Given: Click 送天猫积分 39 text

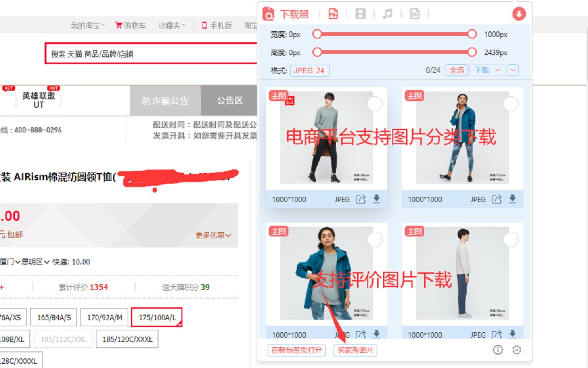Looking at the screenshot, I should (186, 287).
